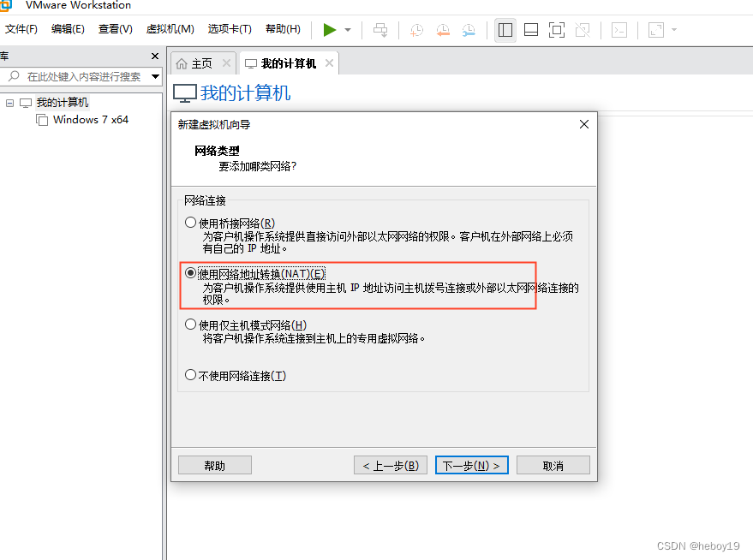This screenshot has width=753, height=560.
Task: Open the library search filter dropdown
Action: [x=155, y=76]
